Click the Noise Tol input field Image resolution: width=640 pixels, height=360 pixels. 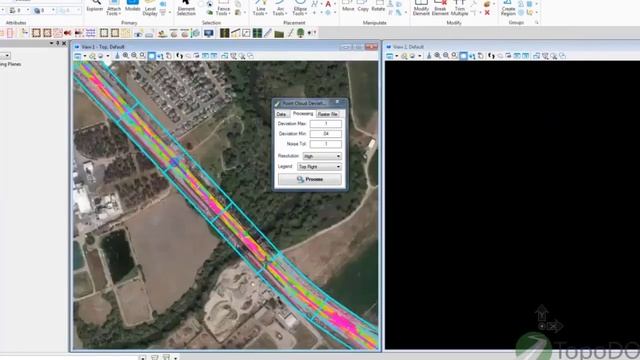coord(326,144)
